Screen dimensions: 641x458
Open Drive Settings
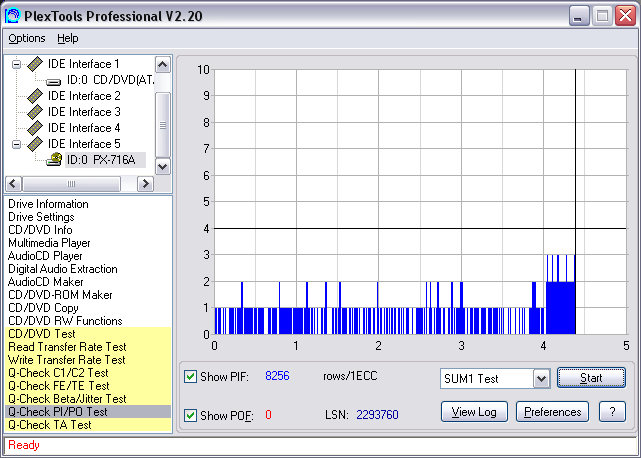pyautogui.click(x=41, y=217)
